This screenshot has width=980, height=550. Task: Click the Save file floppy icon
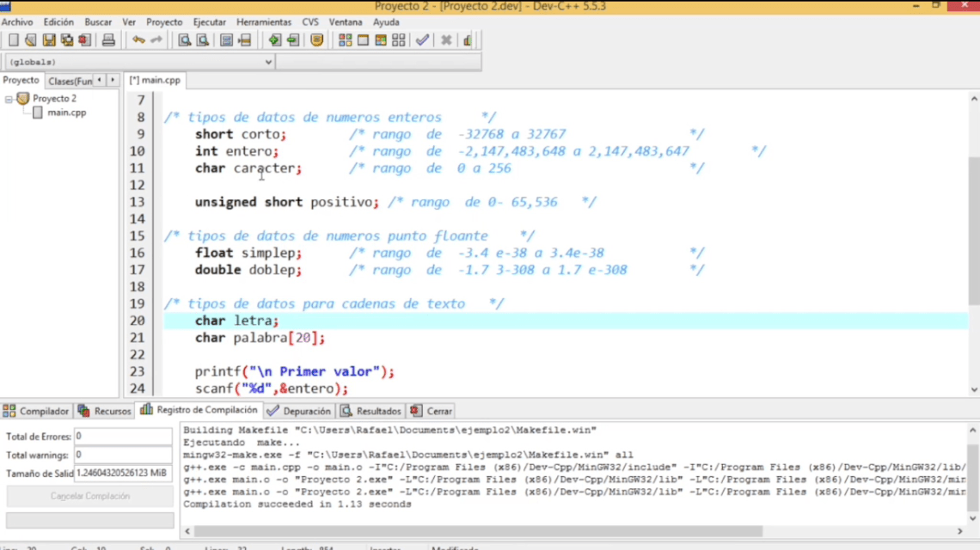(x=49, y=40)
